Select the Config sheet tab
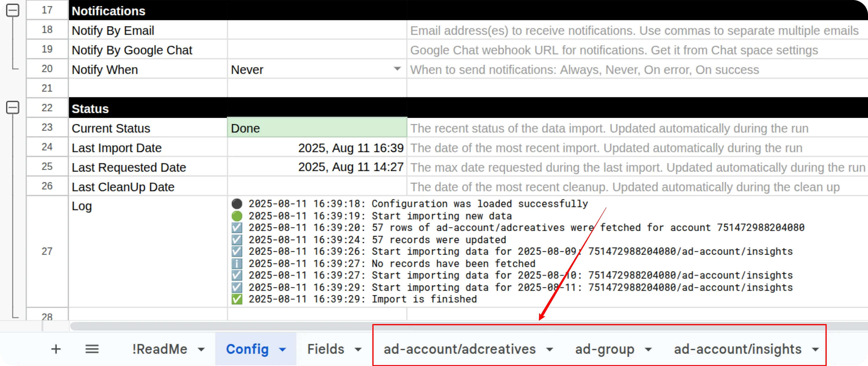This screenshot has height=366, width=868. 247,349
